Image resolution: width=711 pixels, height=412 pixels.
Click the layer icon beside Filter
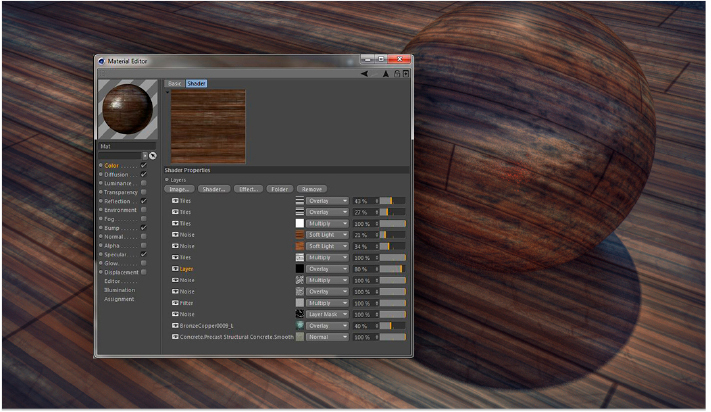[x=175, y=302]
